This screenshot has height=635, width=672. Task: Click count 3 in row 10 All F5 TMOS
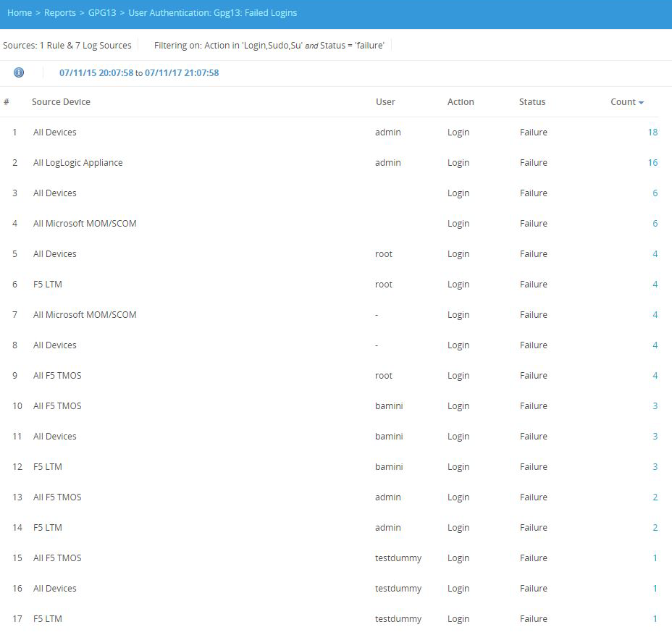(x=655, y=406)
